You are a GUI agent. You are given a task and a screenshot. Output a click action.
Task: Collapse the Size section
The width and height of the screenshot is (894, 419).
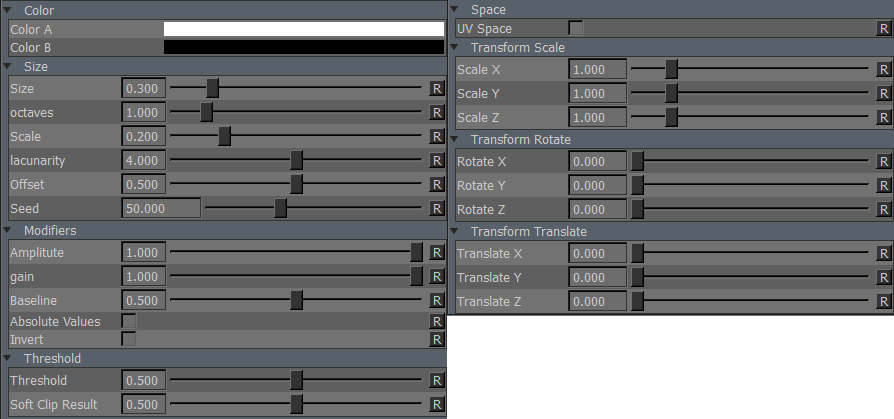7,66
